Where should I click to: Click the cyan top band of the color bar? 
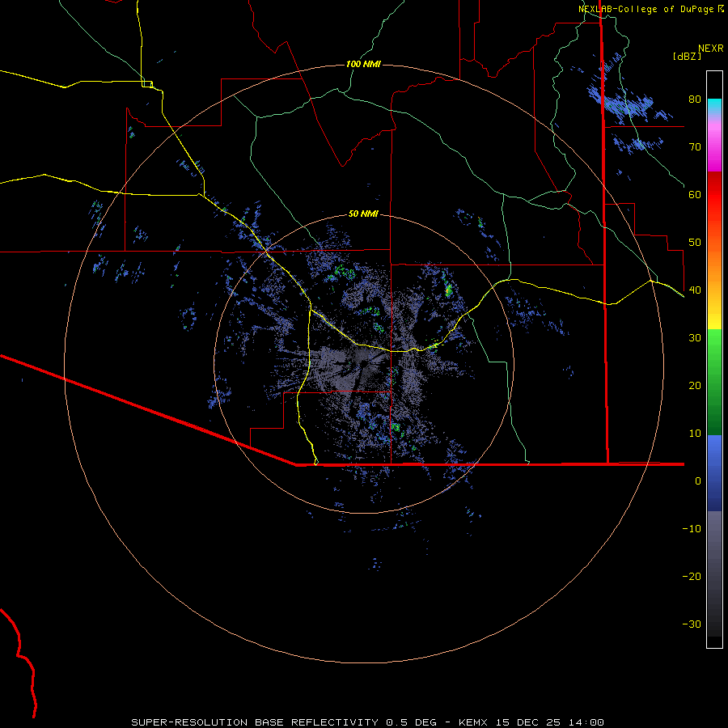click(714, 105)
